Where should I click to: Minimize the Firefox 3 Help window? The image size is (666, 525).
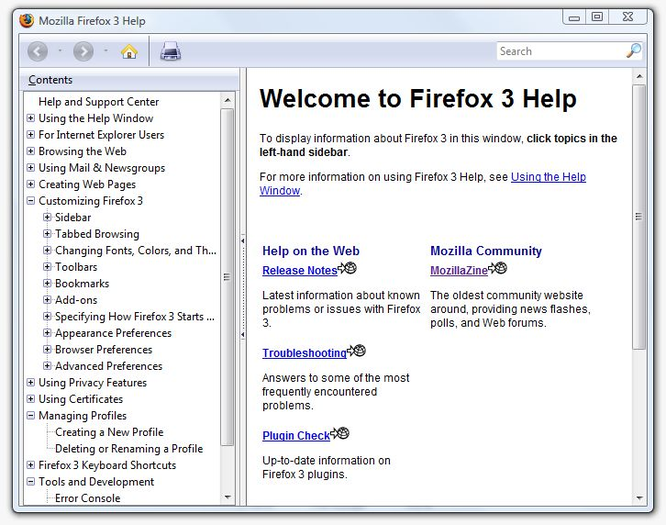574,18
